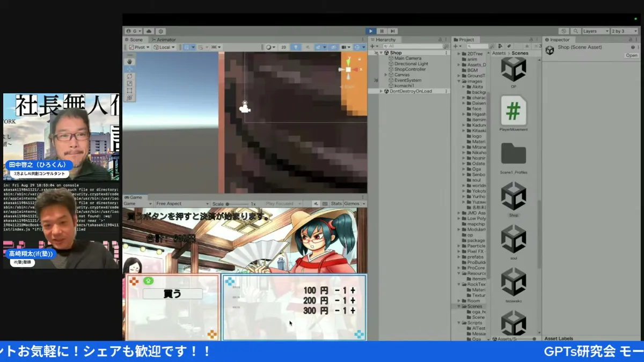Toggle Scene lighting bulb button
644x362 pixels.
[295, 47]
